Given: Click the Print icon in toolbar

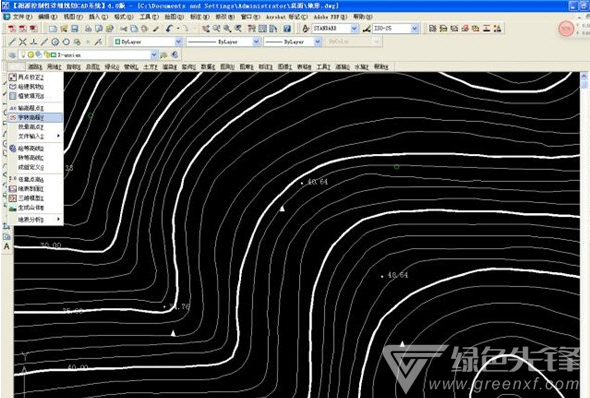Looking at the screenshot, I should coord(88,29).
